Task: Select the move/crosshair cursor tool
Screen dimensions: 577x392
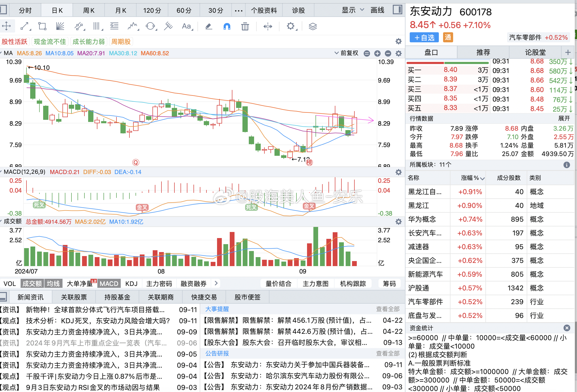Action: 6,26
